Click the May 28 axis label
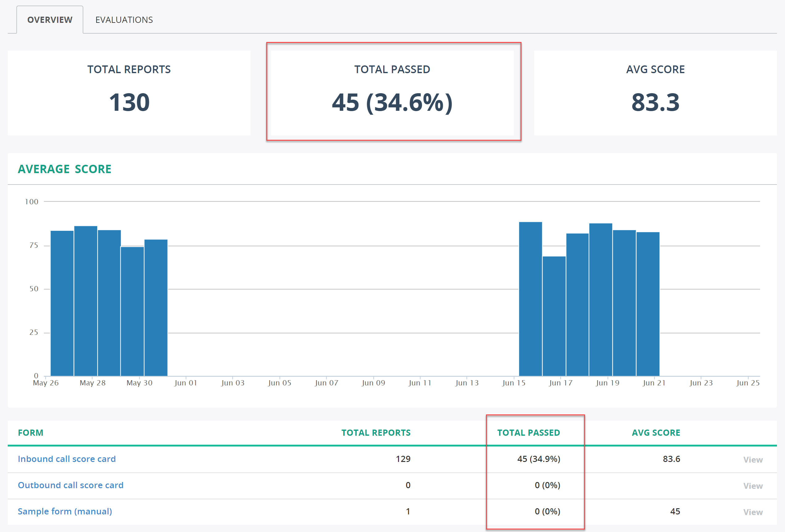 pyautogui.click(x=93, y=383)
